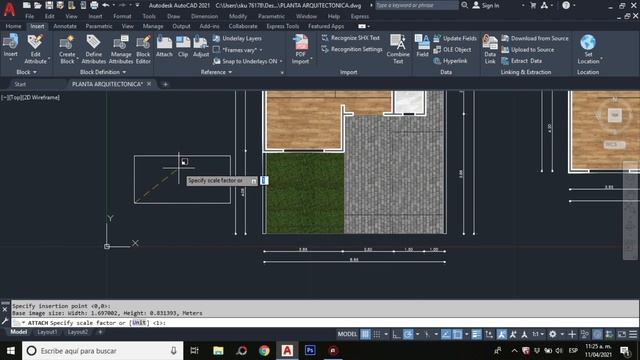Click the keyword search box
The width and height of the screenshot is (640, 360).
416,5
